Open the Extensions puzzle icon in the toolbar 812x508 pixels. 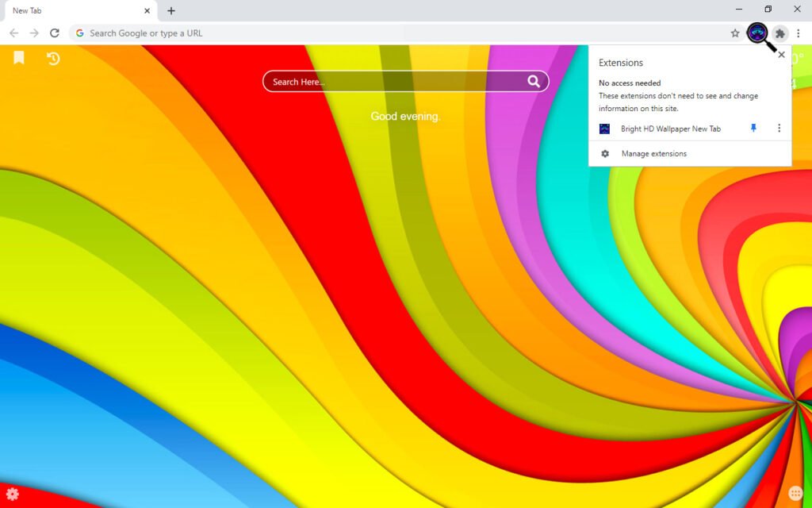(x=780, y=33)
